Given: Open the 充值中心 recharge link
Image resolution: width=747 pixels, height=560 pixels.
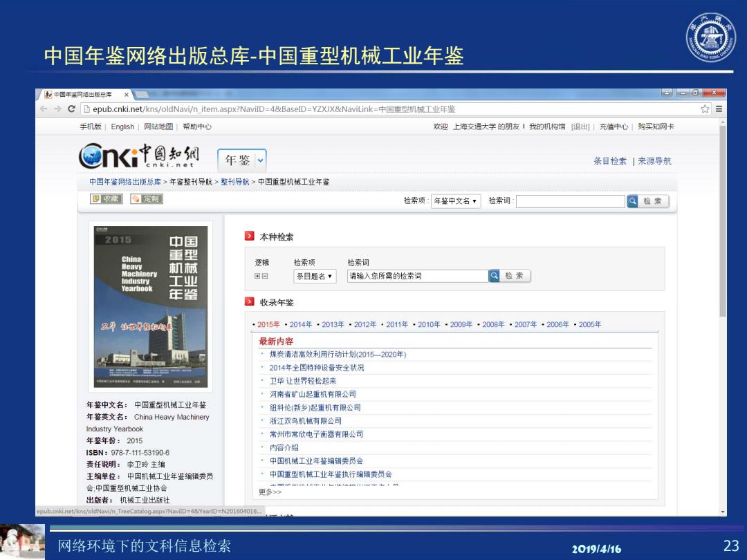Looking at the screenshot, I should 614,127.
